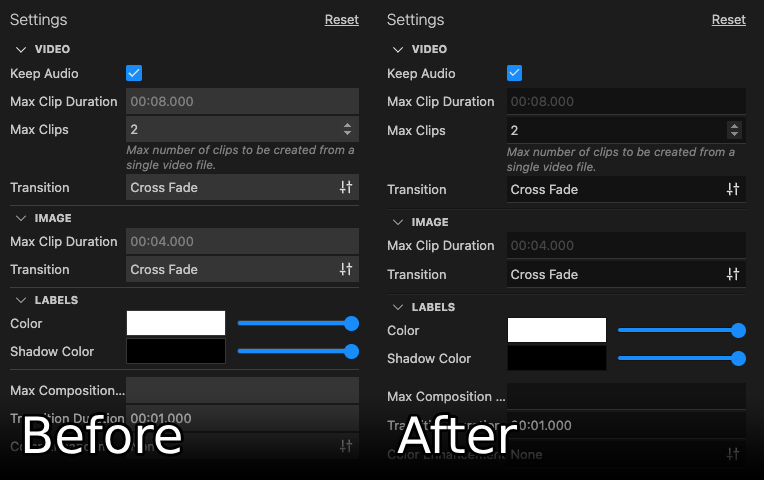
Task: Click video Max Clip Duration 00:08.000 field, Before panel
Action: pos(243,101)
